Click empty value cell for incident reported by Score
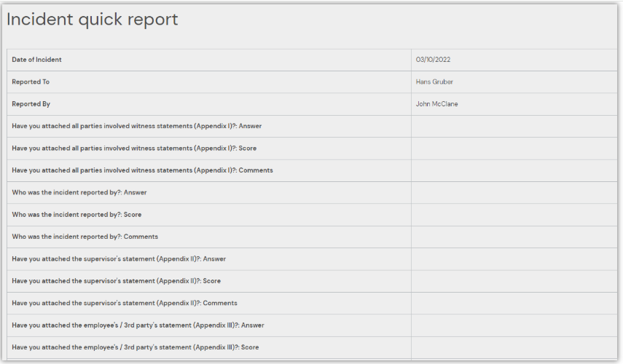The height and width of the screenshot is (364, 623). [514, 215]
